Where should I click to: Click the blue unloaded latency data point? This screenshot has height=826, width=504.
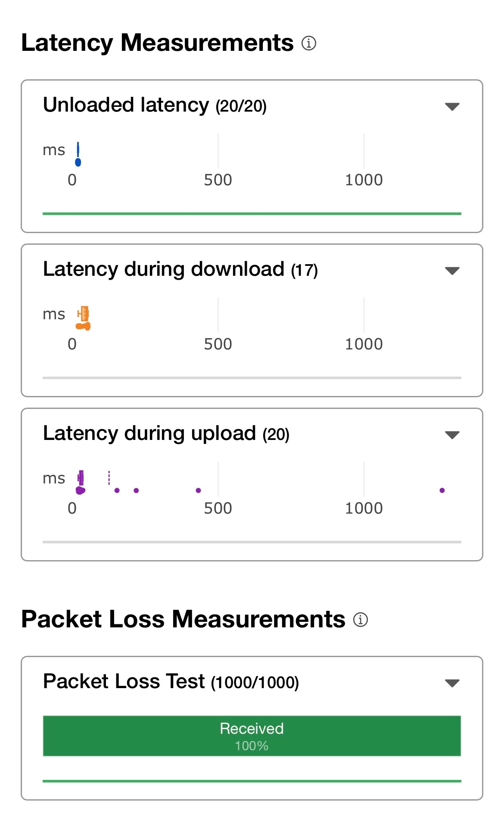[x=78, y=162]
